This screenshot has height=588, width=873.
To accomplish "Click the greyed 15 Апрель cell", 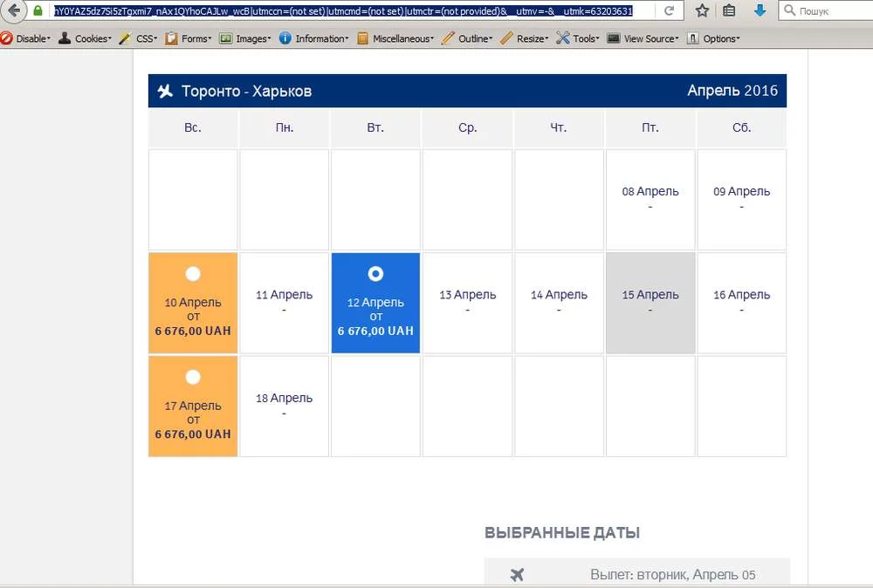I will [x=650, y=303].
